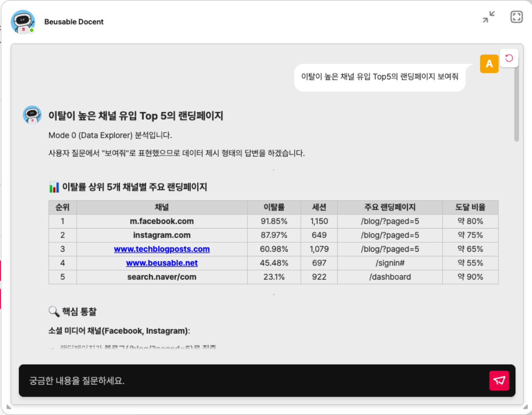Click the 약 75% reach ratio cell
Screen dimensions: 532x415
tap(470, 235)
